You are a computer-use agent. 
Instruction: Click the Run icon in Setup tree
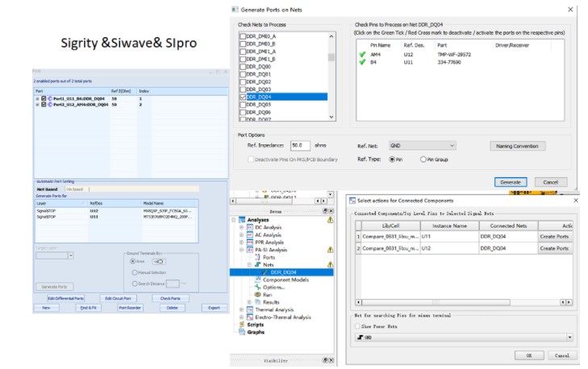[x=257, y=295]
